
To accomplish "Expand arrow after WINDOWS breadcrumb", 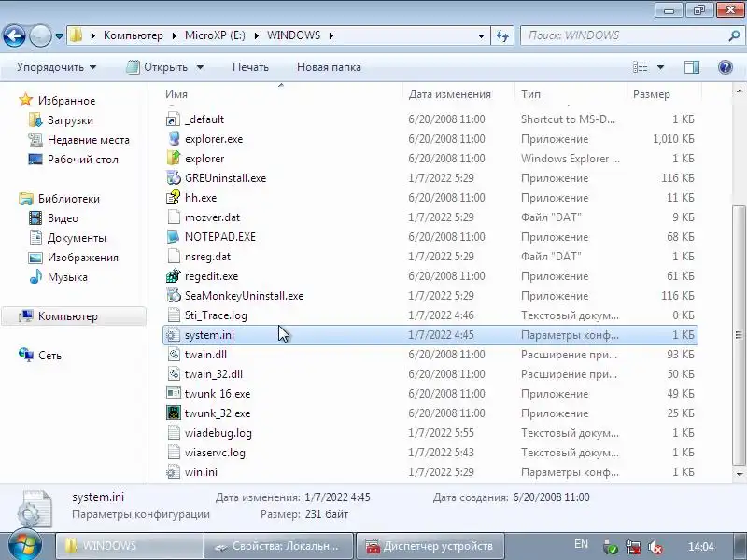I will pos(331,35).
